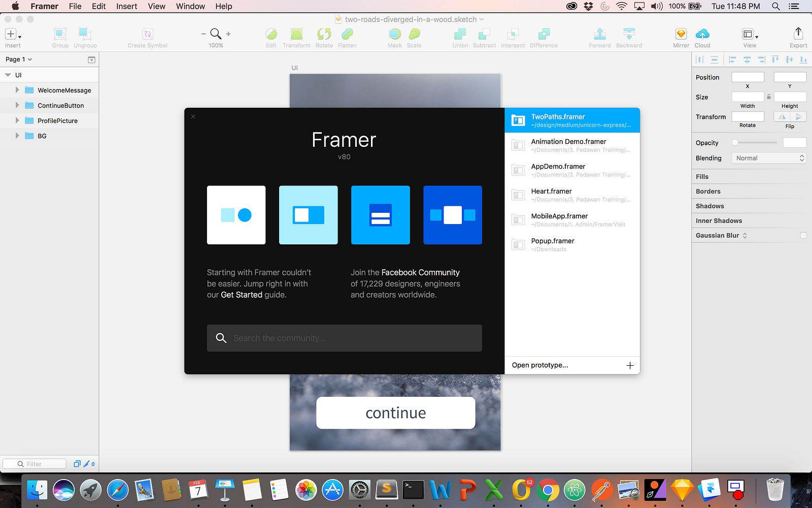
Task: Enable the Gaussian Blur checkbox
Action: [x=803, y=235]
